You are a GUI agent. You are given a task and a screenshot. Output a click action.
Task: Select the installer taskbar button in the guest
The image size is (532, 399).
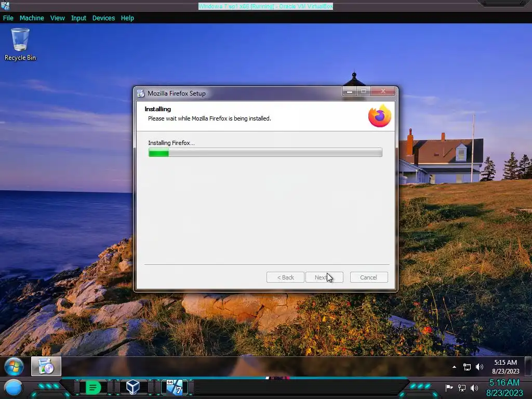point(46,366)
